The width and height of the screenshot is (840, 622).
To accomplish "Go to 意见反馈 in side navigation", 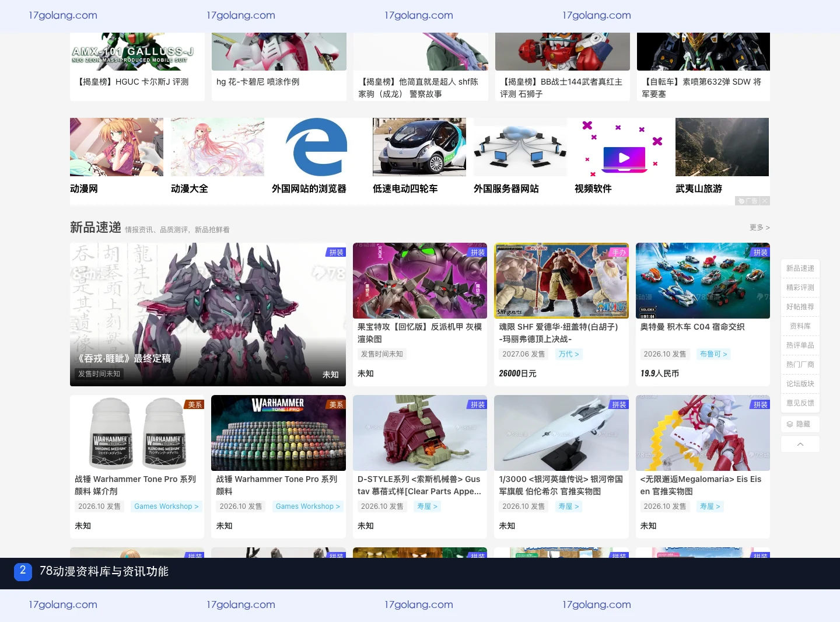I will pos(800,403).
